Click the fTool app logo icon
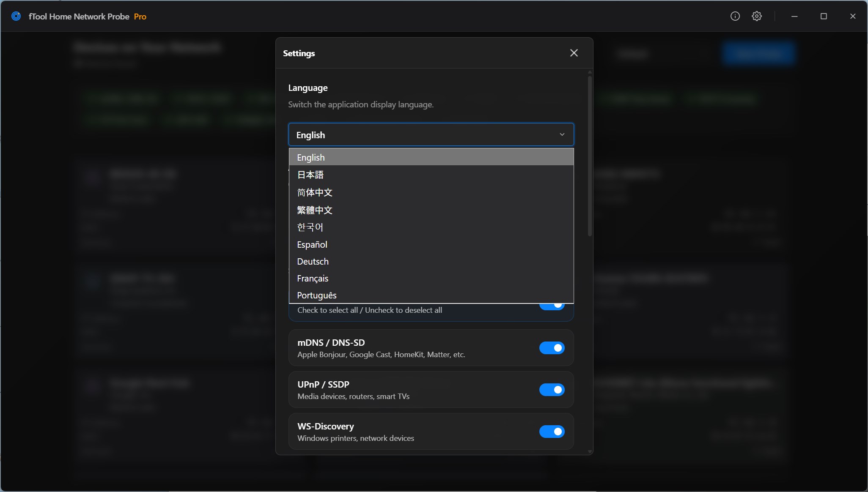Viewport: 868px width, 492px height. click(16, 16)
